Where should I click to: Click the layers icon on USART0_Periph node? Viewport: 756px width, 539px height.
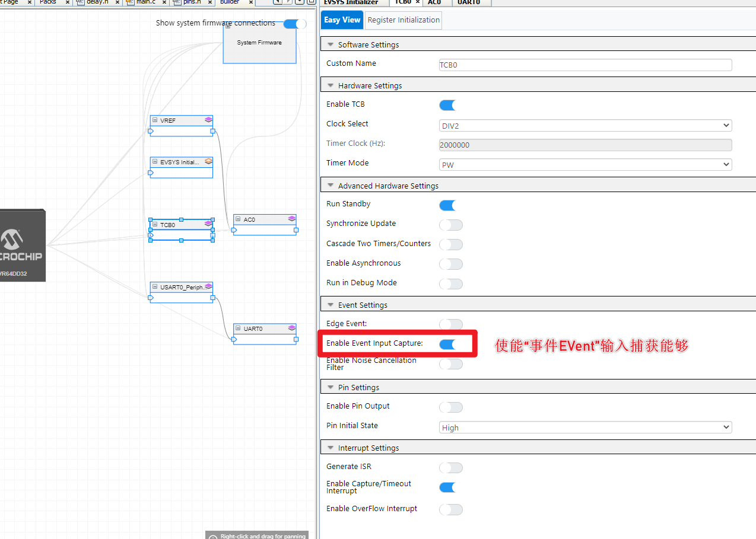pyautogui.click(x=208, y=286)
